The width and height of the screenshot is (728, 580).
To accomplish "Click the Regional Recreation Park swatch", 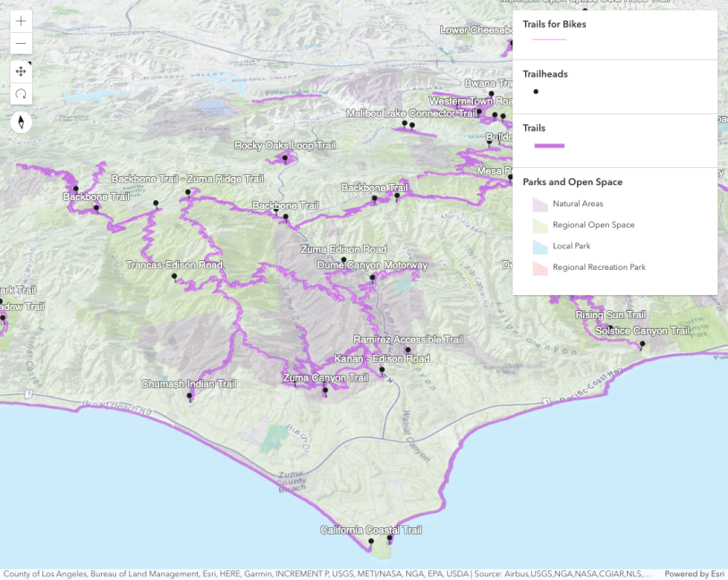I will click(539, 267).
